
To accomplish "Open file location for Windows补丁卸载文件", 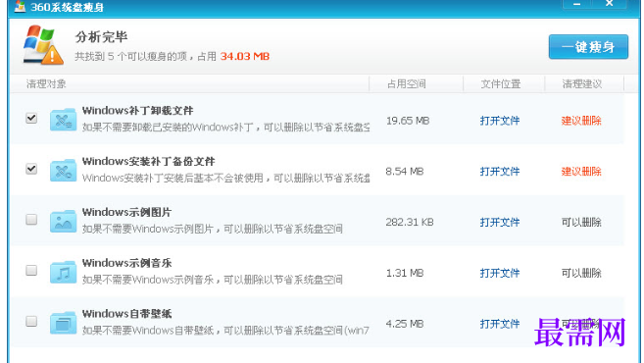I will click(500, 121).
